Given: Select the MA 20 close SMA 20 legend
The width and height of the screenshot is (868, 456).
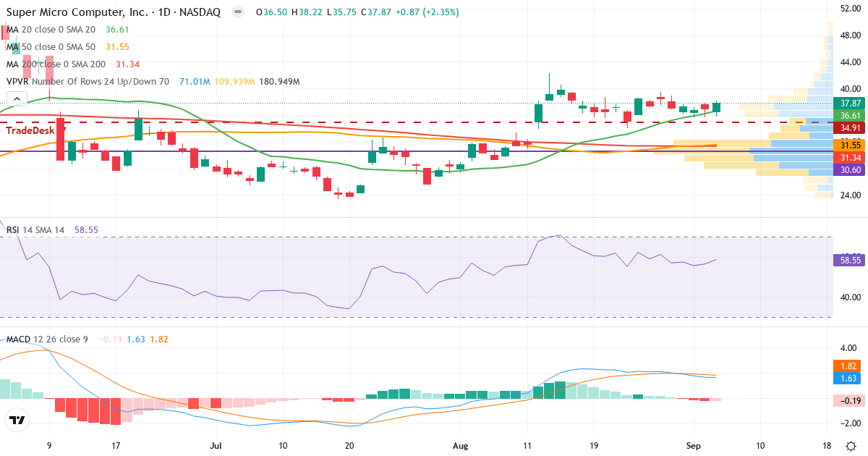Looking at the screenshot, I should pos(50,30).
